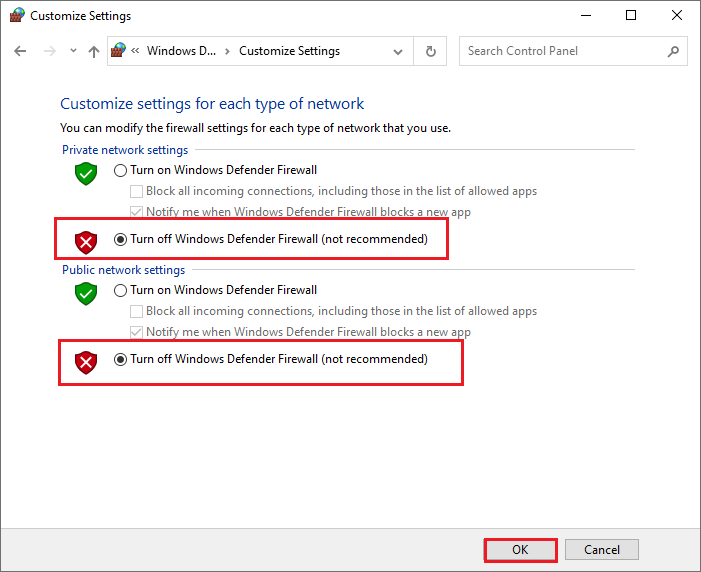Click the Back navigation arrow
The height and width of the screenshot is (572, 701).
tap(20, 51)
